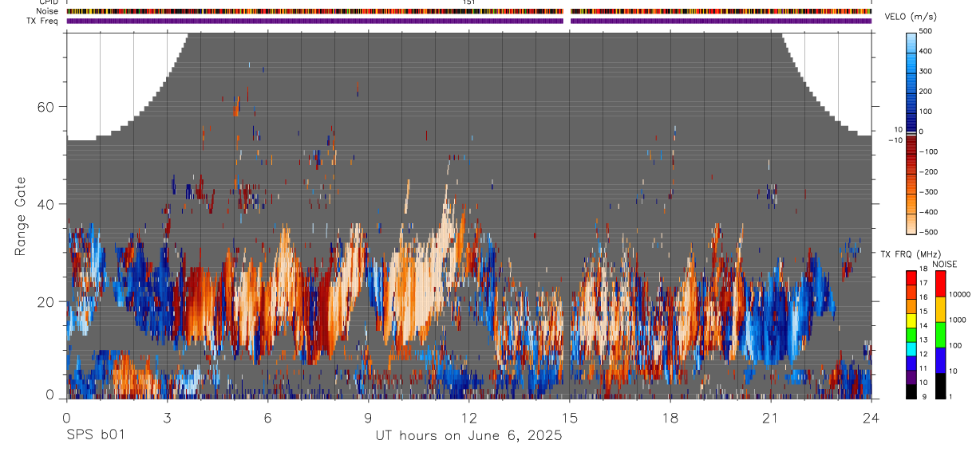Click the 9 tick on UT hours axis
Screen dimensions: 980x452
tap(368, 417)
